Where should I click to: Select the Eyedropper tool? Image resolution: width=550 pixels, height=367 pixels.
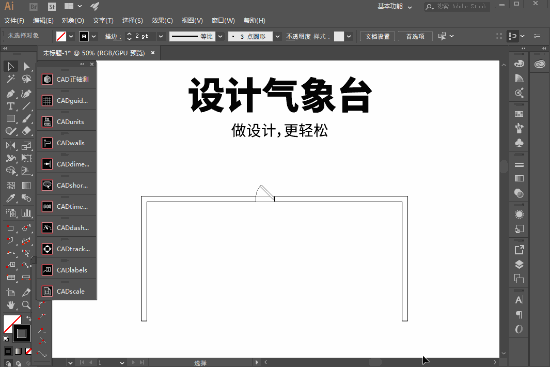pyautogui.click(x=11, y=198)
